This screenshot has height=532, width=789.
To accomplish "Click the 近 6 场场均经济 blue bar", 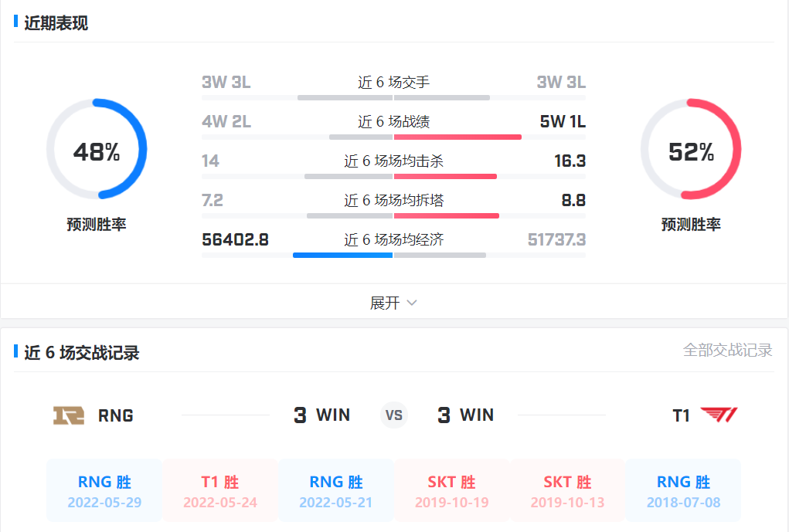I will [342, 255].
